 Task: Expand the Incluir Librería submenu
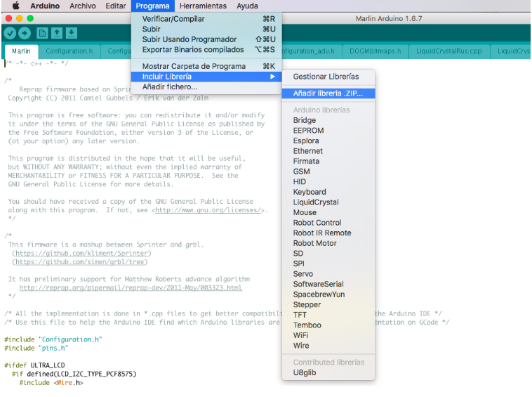click(206, 77)
